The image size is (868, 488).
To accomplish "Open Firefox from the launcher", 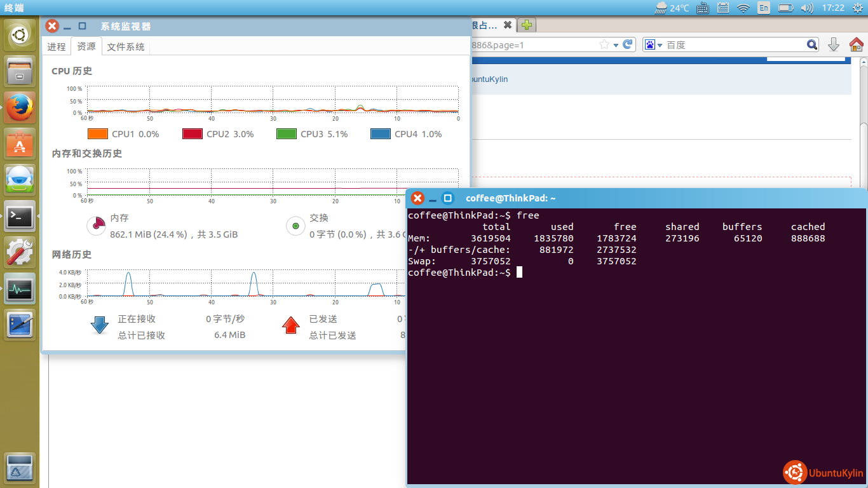I will click(20, 107).
